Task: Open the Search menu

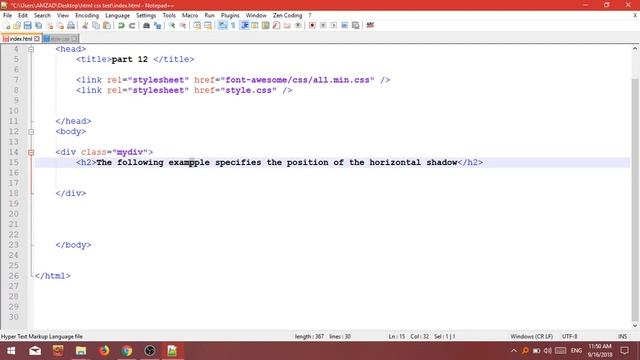Action: 42,15
